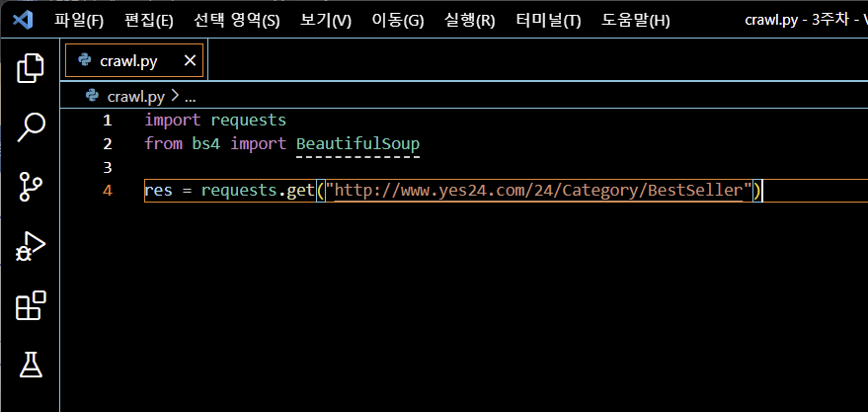
Task: Click crawl.py in the breadcrumb
Action: (x=136, y=97)
